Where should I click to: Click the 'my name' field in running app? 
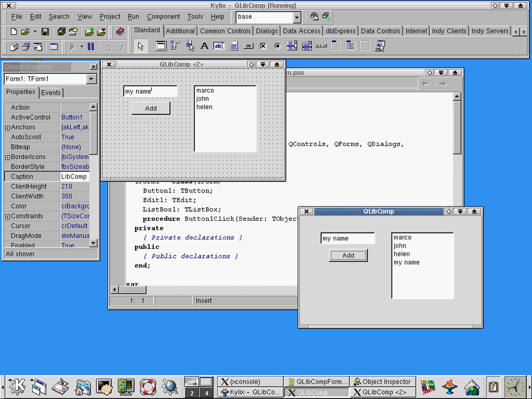347,238
